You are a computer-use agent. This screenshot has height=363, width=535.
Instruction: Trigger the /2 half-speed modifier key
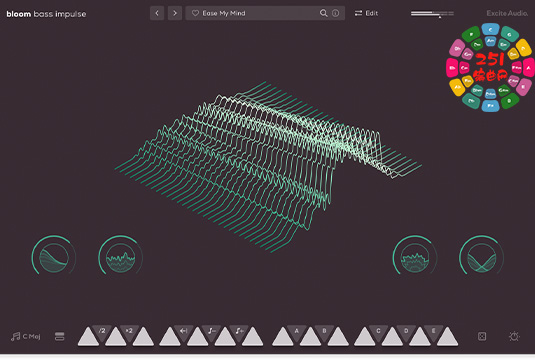(x=102, y=331)
